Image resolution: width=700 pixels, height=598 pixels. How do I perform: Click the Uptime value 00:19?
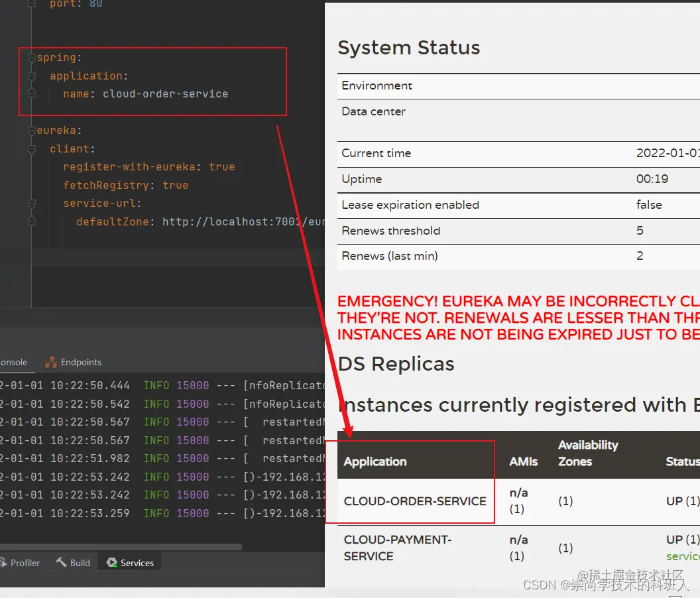tap(652, 179)
